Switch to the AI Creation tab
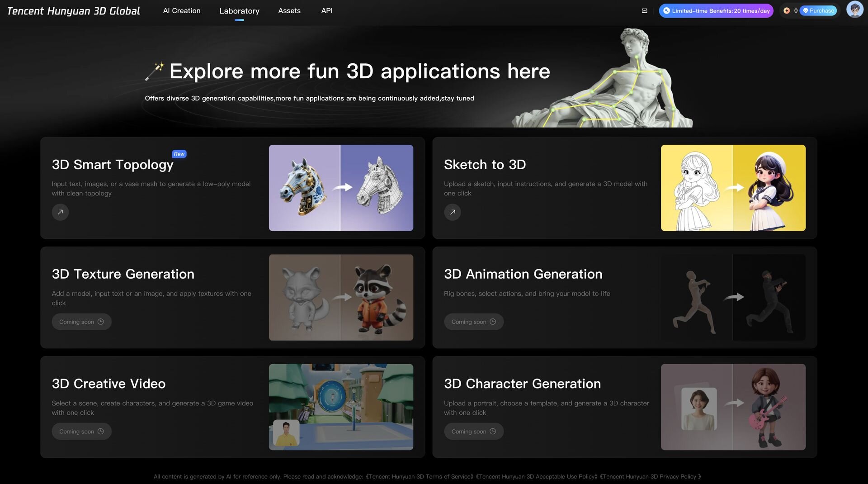Viewport: 868px width, 484px height. [x=182, y=11]
